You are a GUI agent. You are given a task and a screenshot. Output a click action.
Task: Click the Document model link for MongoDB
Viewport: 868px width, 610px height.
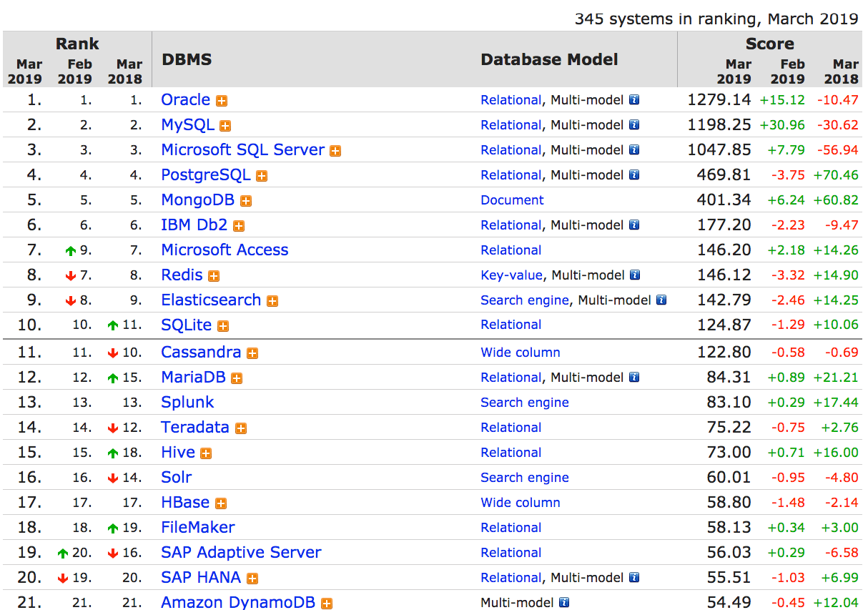pos(513,200)
